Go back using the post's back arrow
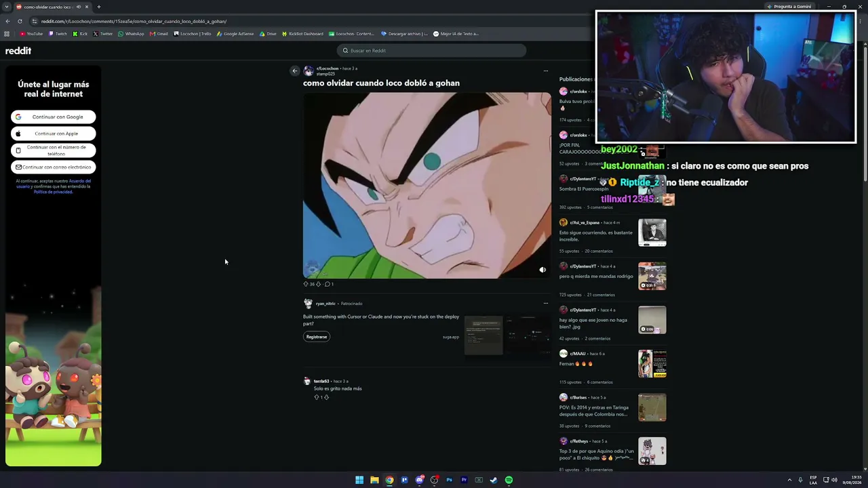 pos(294,70)
